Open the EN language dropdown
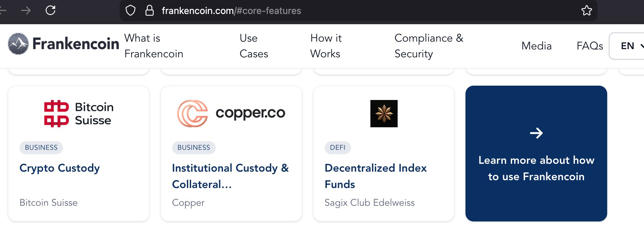Viewport: 644px width, 245px height. coord(629,46)
